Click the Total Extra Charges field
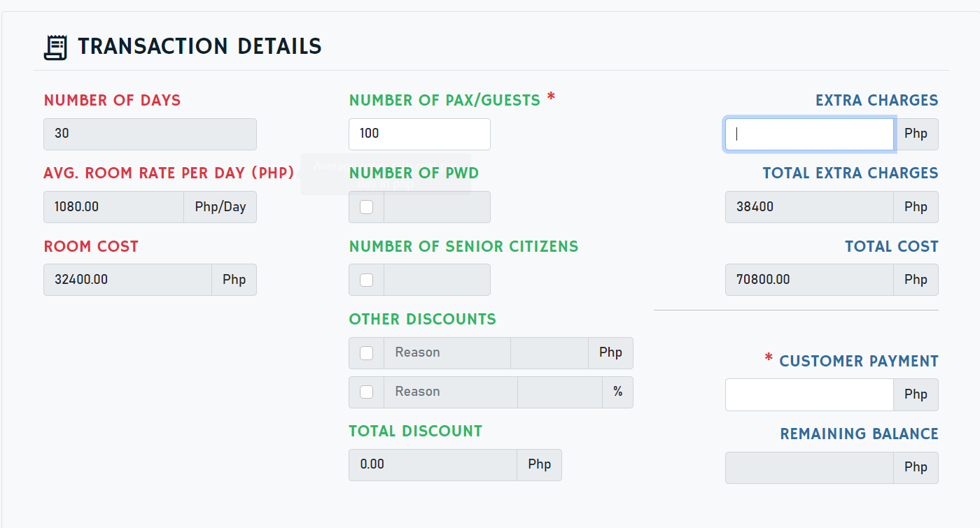Screen dimensions: 980x528 point(809,207)
